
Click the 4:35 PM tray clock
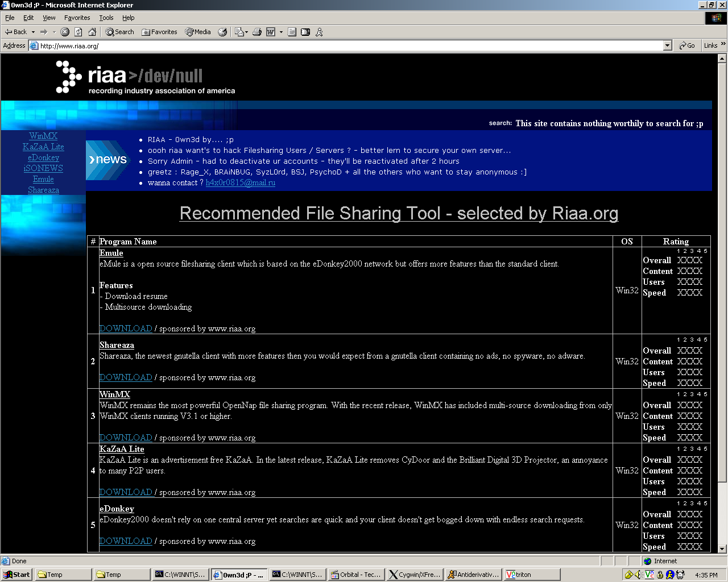pyautogui.click(x=706, y=575)
